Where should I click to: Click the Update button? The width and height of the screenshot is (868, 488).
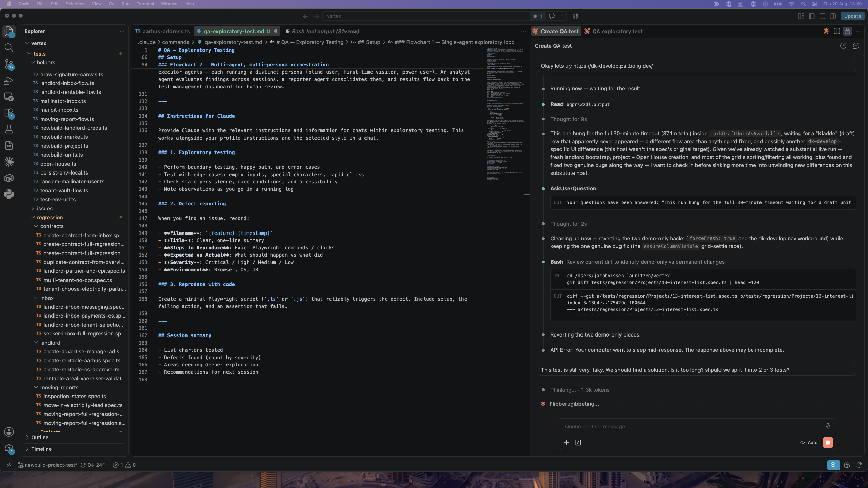click(x=852, y=16)
